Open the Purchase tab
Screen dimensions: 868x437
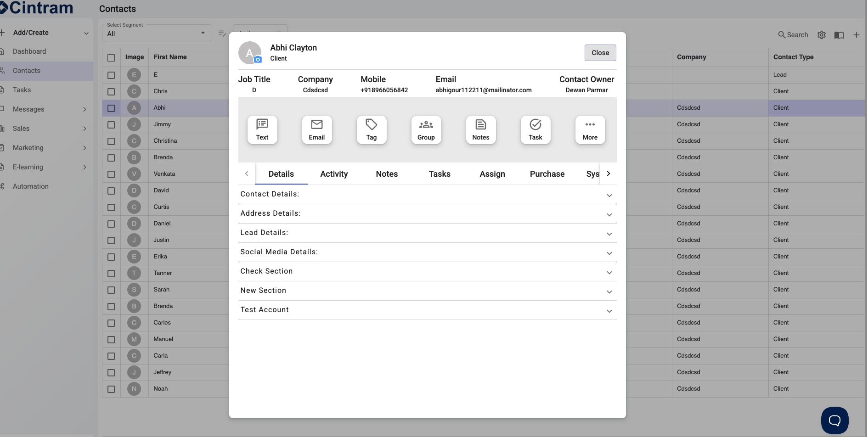(547, 174)
